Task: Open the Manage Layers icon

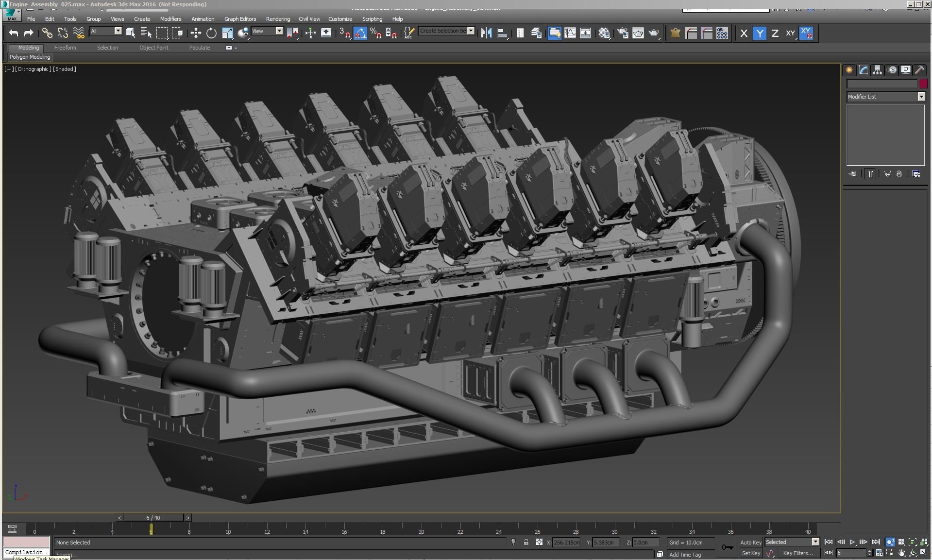Action: tap(536, 33)
